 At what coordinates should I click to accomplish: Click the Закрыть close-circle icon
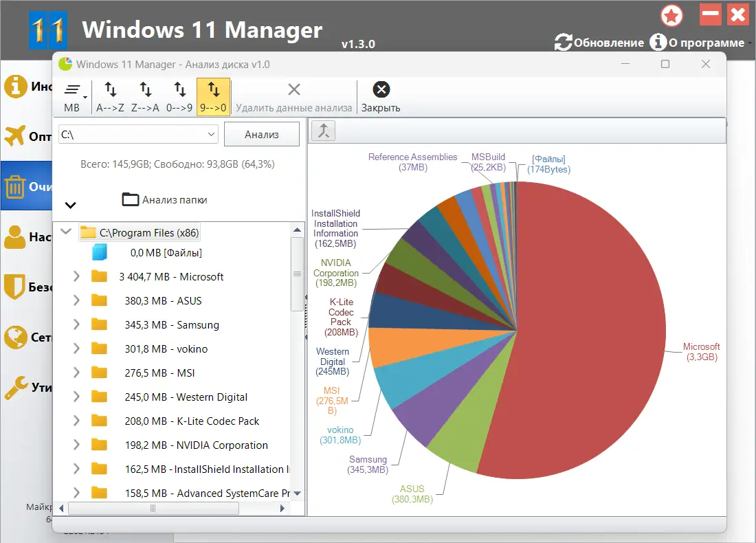pos(381,89)
